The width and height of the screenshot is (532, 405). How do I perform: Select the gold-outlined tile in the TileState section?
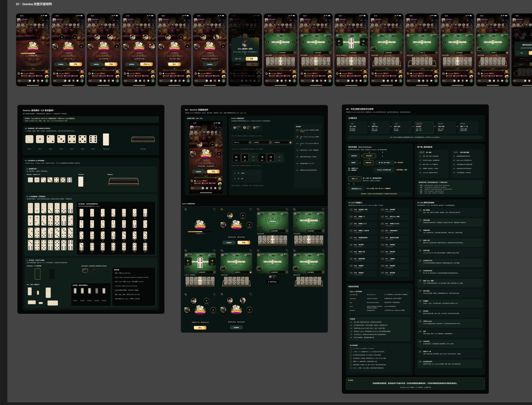point(38,274)
